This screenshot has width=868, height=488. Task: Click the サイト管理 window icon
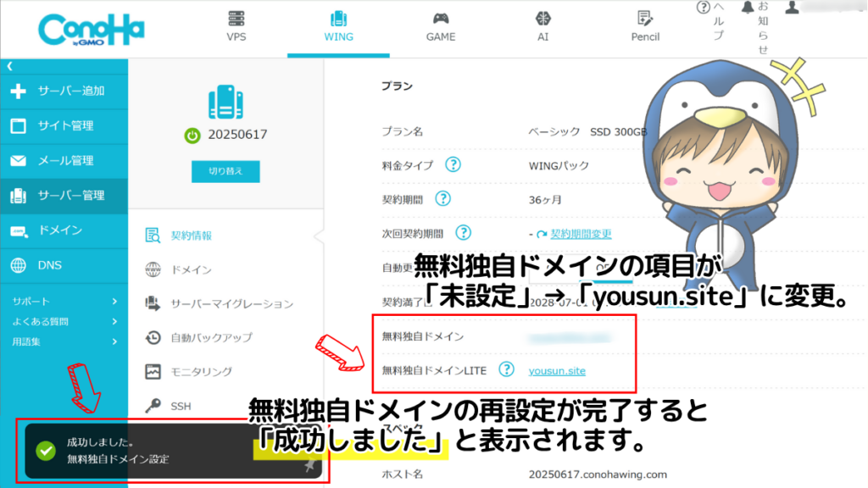click(19, 125)
